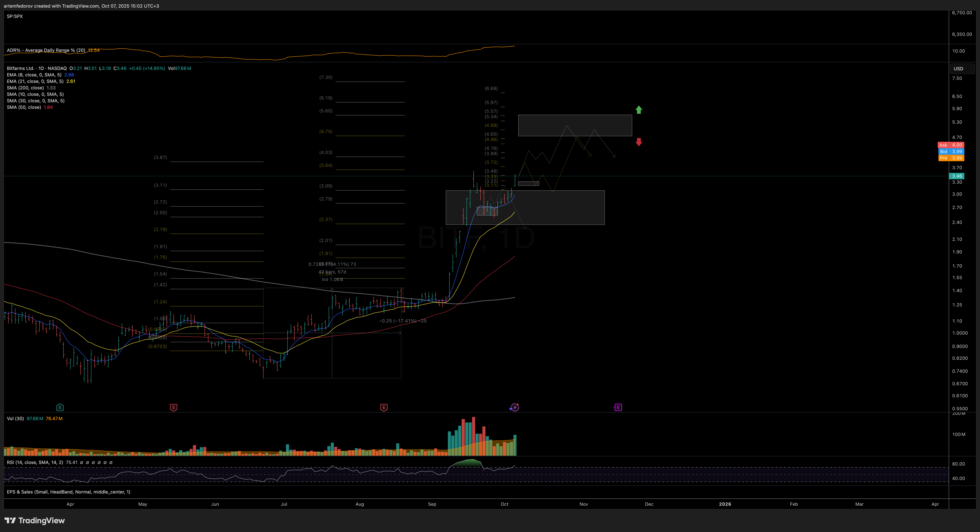The image size is (980, 532).
Task: Click the Ask 4.00 price label
Action: [951, 145]
